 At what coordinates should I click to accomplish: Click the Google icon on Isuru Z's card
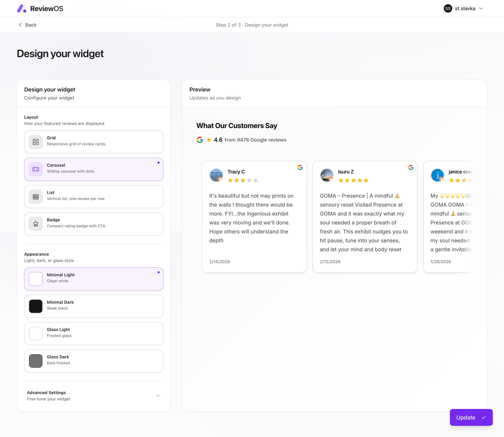click(x=411, y=168)
